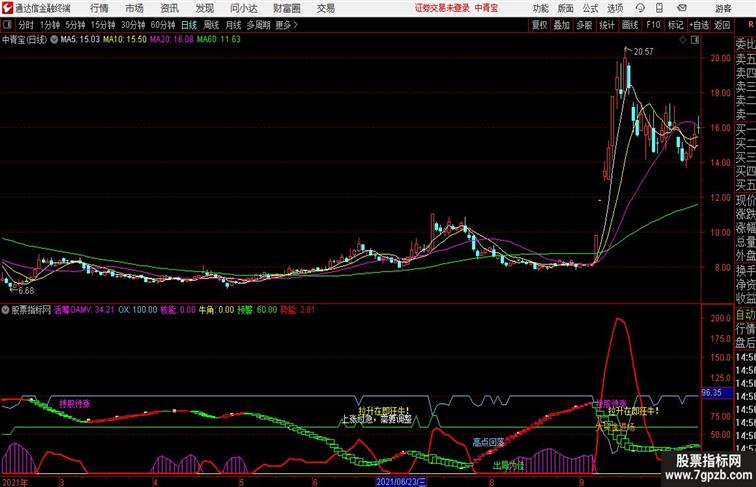Open the 行情 menu
Image resolution: width=756 pixels, height=487 pixels.
(99, 8)
